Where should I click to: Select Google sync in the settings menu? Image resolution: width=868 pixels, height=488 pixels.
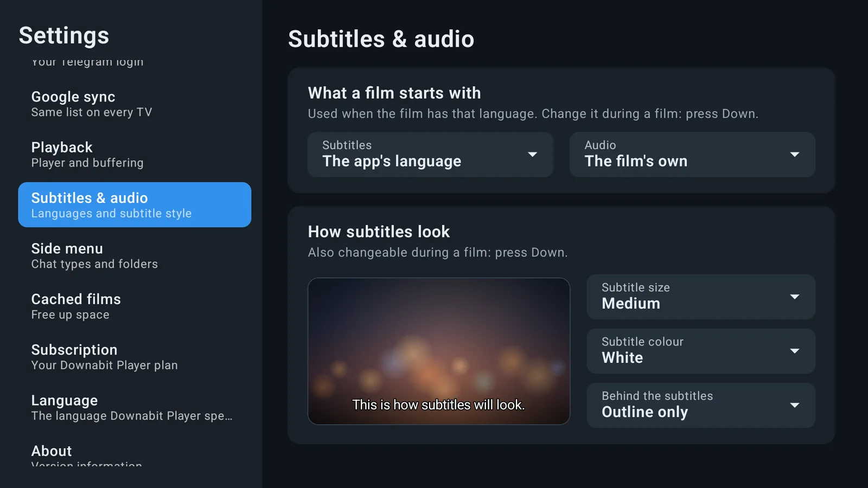(x=135, y=104)
